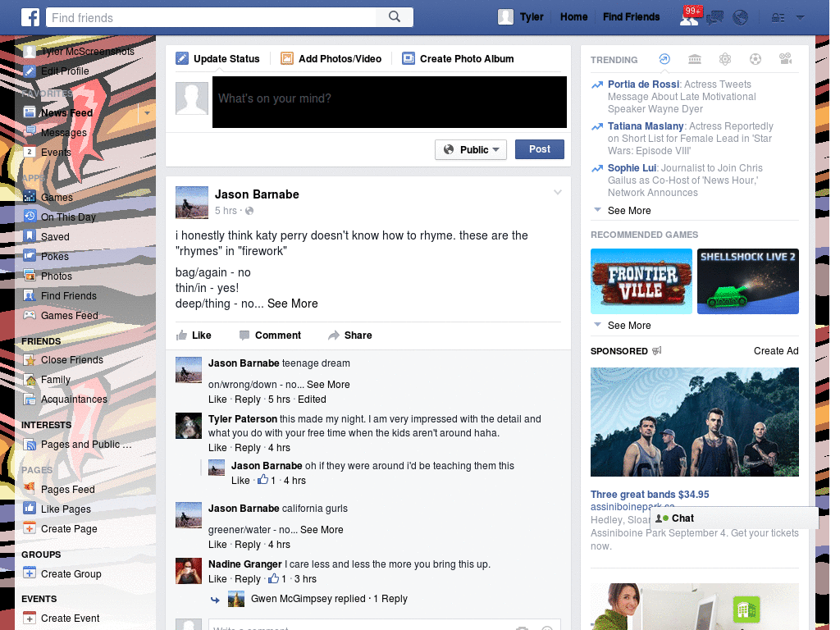Open account menu dropdown arrow in top bar
Screen dimensions: 840x630
[801, 18]
